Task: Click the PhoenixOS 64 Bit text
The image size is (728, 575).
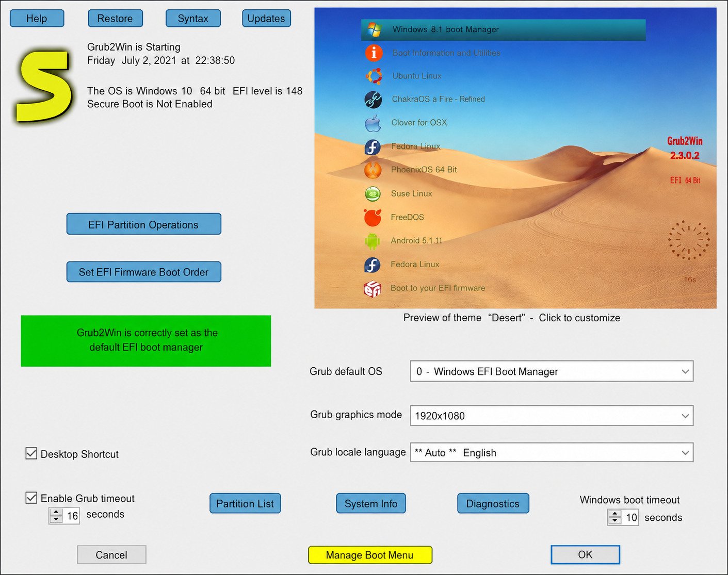Action: coord(424,170)
